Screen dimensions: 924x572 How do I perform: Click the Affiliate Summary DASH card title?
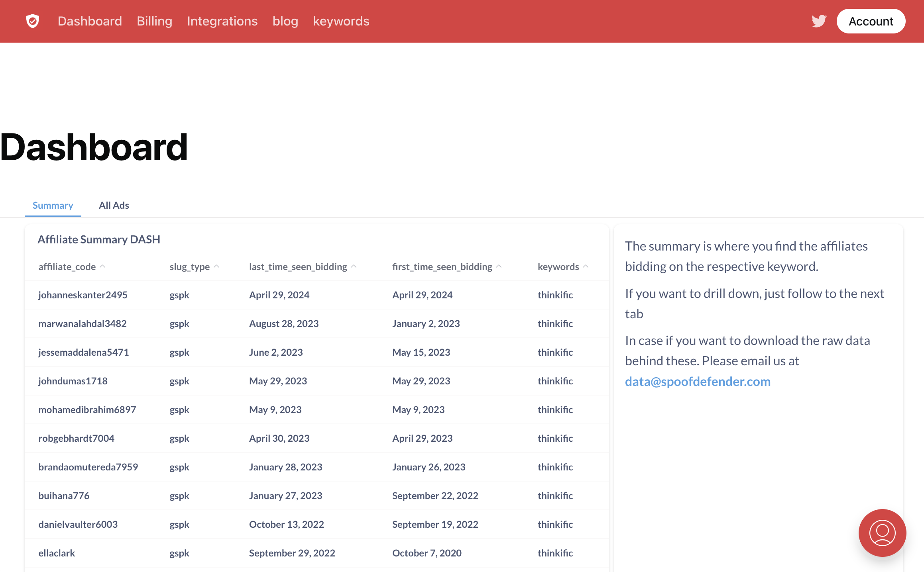pyautogui.click(x=99, y=239)
